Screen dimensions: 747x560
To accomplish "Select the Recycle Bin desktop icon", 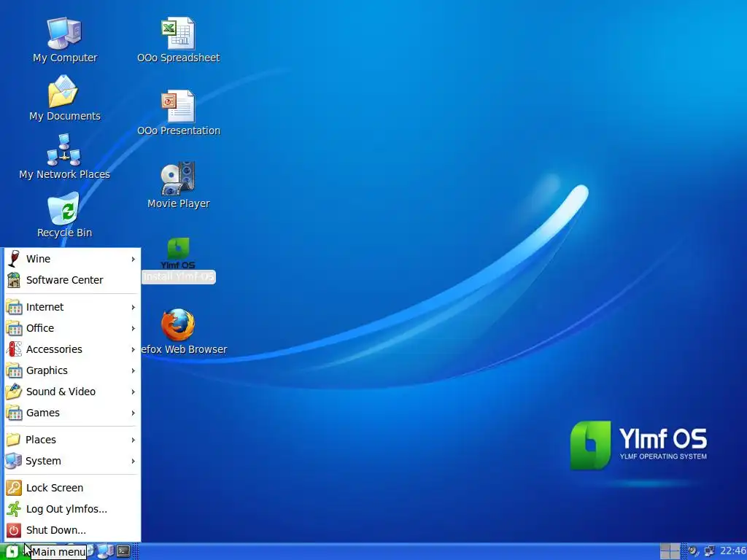I will 64,215.
